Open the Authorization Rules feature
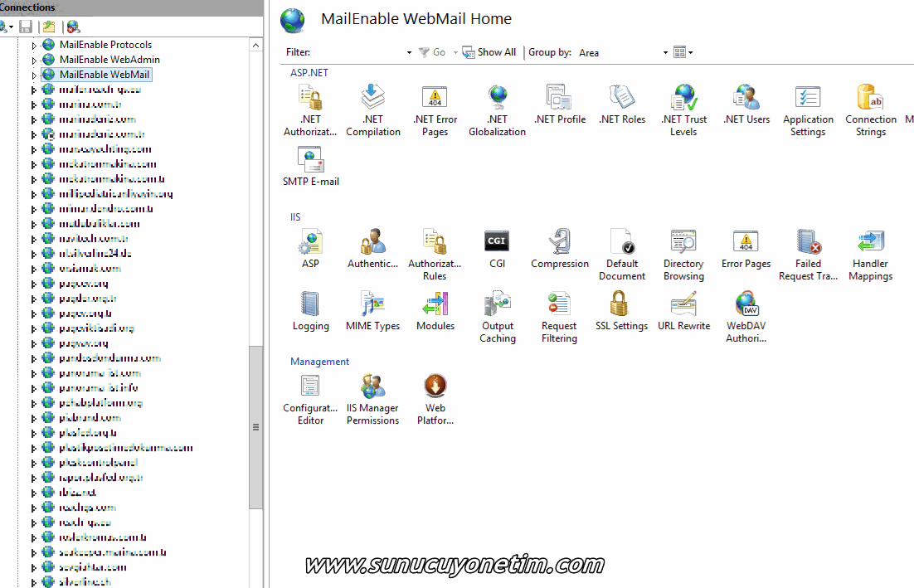Screen dimensions: 914x588 (435, 255)
